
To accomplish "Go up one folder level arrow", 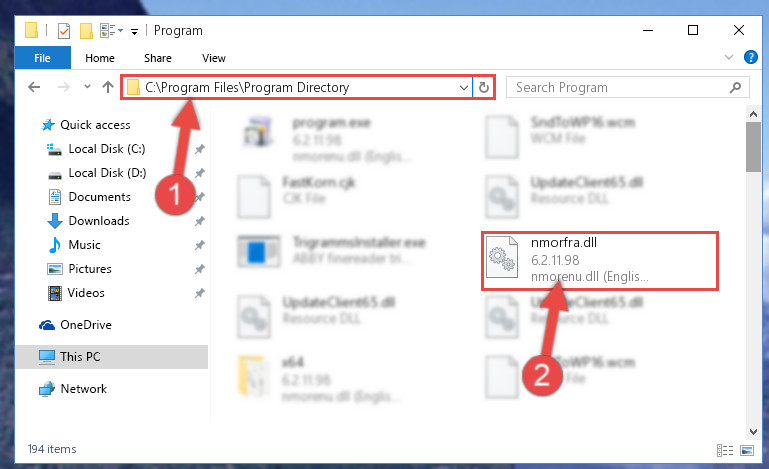I will point(108,87).
